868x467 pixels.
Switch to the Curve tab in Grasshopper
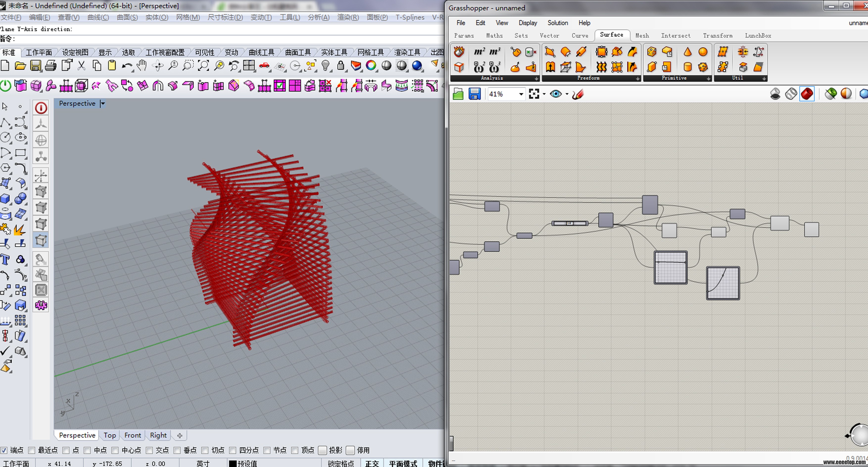pos(579,35)
